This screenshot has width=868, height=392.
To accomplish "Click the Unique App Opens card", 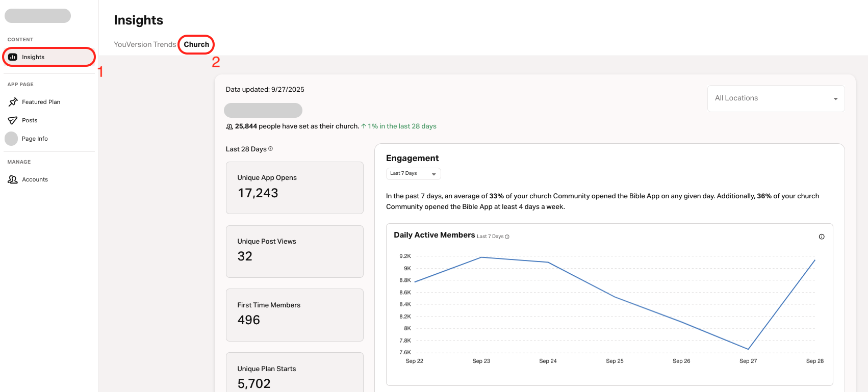I will (x=294, y=188).
